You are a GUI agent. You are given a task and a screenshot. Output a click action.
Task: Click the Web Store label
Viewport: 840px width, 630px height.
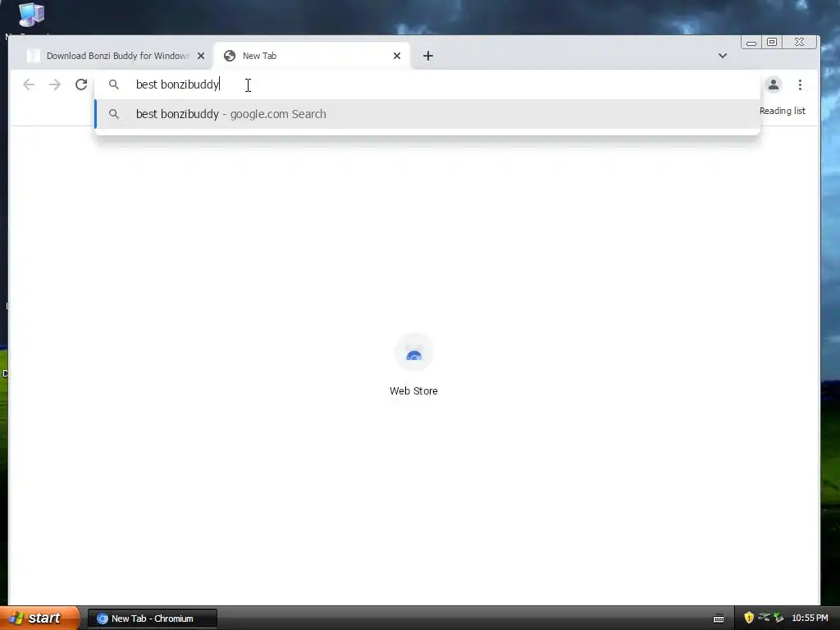[413, 391]
